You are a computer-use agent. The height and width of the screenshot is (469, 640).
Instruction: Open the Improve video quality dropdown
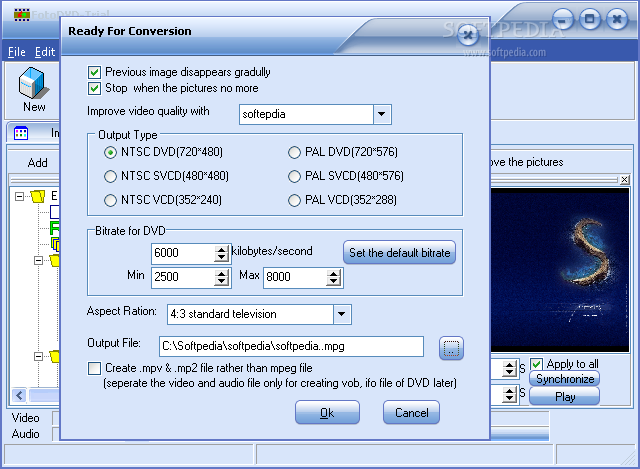[382, 114]
